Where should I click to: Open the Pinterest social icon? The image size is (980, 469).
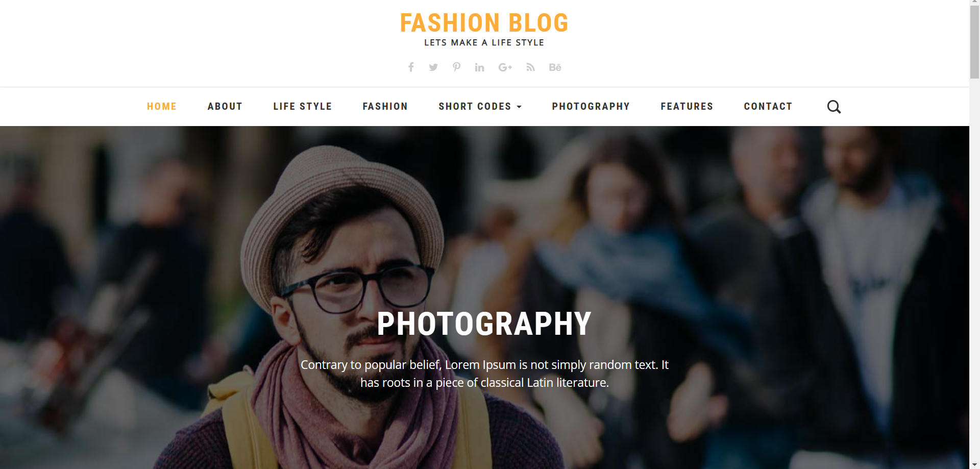point(456,67)
